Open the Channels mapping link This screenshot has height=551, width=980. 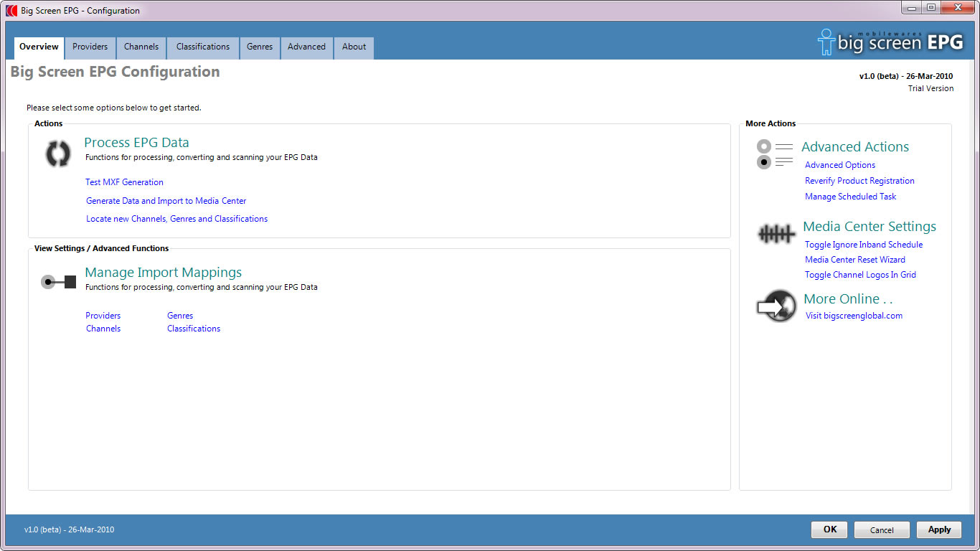[103, 329]
